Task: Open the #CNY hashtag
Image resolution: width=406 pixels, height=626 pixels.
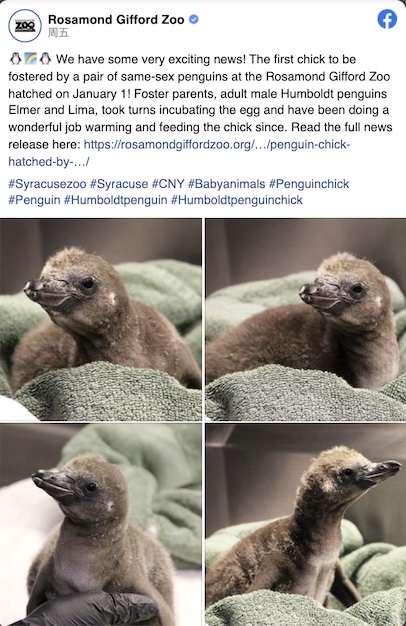Action: (x=168, y=184)
